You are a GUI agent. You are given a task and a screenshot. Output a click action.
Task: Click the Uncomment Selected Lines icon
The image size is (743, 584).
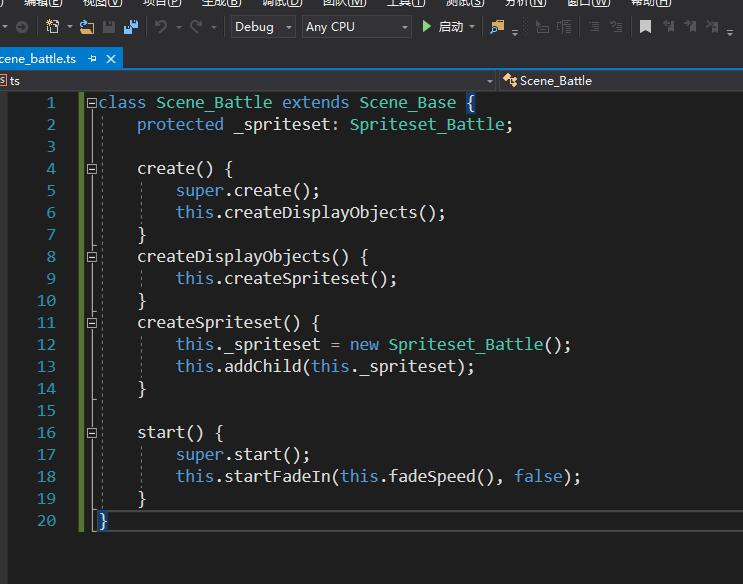click(616, 27)
